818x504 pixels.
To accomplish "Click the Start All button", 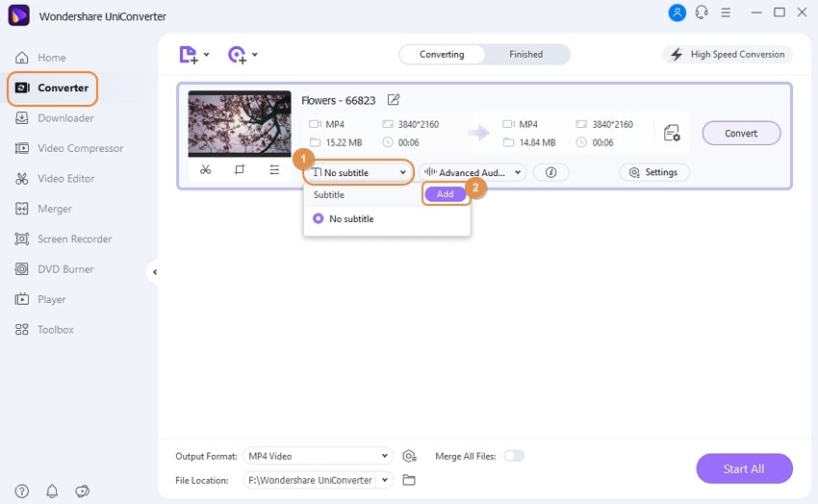I will pyautogui.click(x=744, y=468).
